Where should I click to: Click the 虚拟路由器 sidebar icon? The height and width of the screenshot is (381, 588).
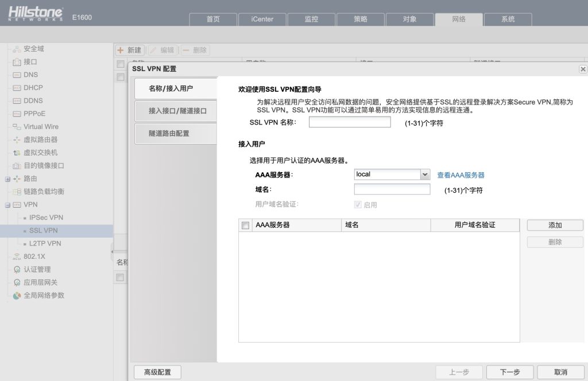(17, 140)
